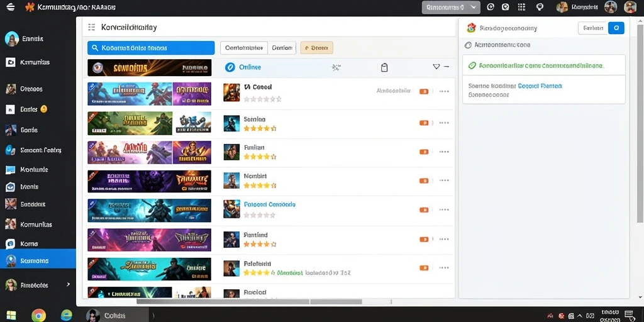Image resolution: width=644 pixels, height=322 pixels.
Task: Click the light bulb icon in the top bar
Action: (540, 7)
